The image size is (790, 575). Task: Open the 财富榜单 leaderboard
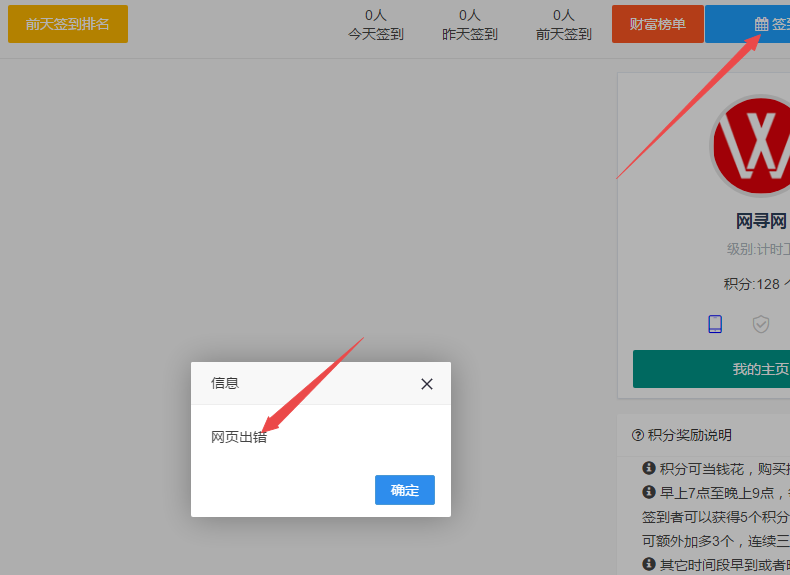[658, 24]
